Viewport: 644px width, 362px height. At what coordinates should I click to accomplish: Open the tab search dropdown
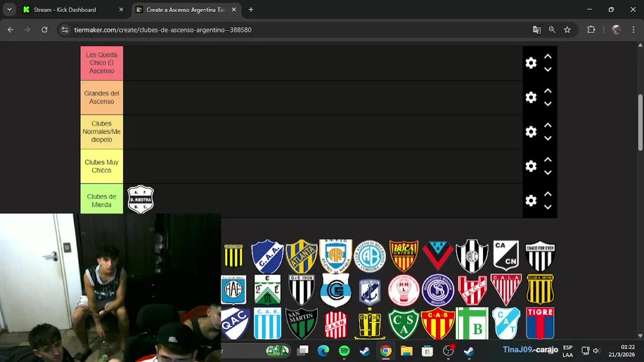[x=9, y=10]
